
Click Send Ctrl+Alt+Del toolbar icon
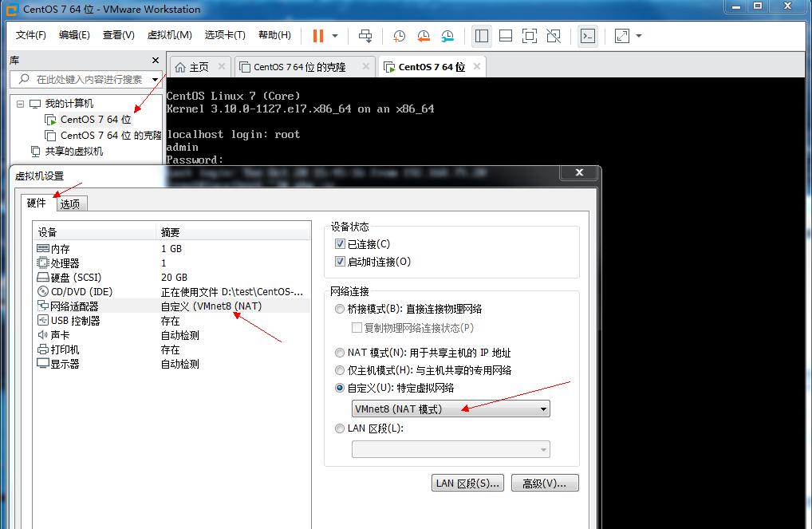365,36
